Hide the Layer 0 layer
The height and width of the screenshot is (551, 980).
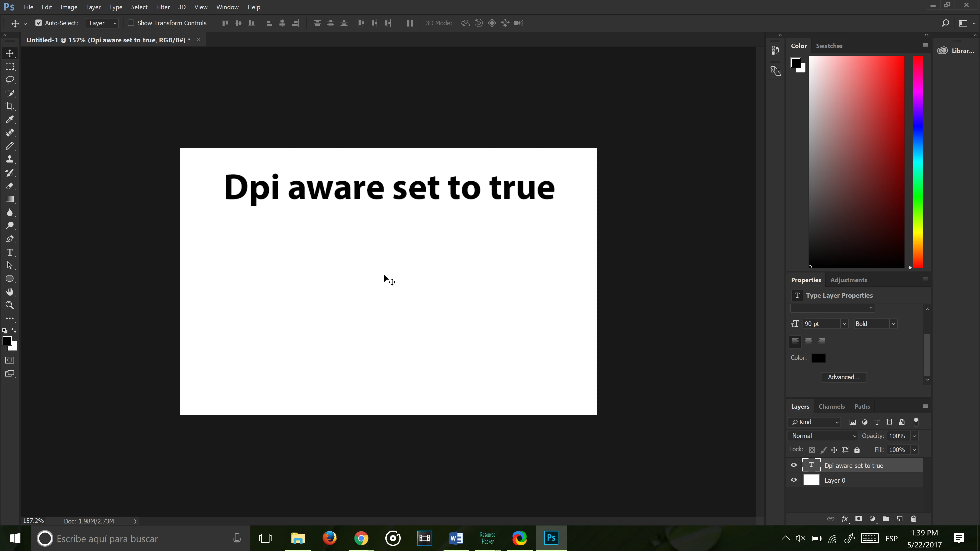coord(794,480)
